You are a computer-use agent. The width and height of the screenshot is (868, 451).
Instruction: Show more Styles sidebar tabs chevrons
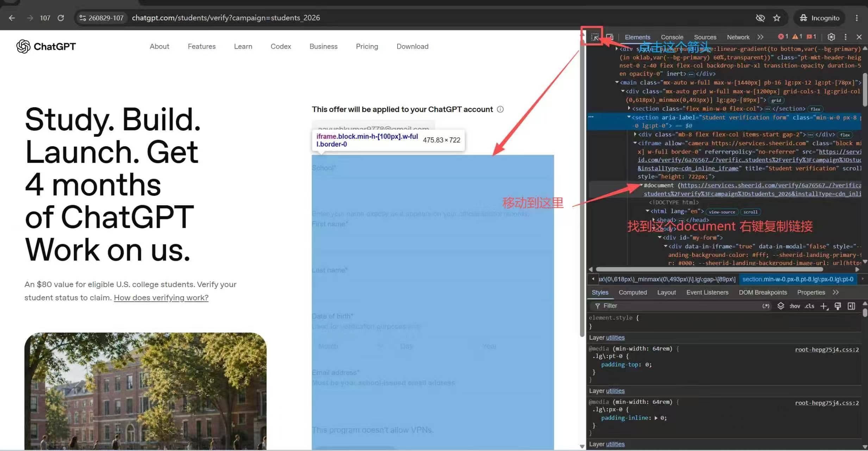(836, 292)
